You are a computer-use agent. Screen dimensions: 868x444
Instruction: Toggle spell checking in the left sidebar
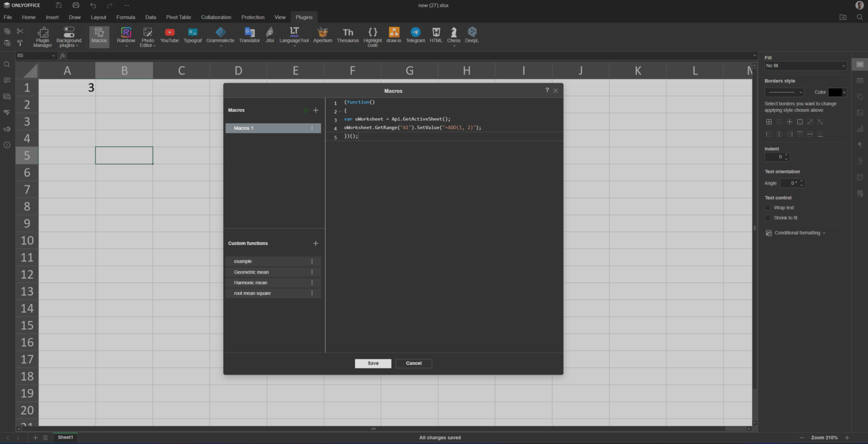click(7, 112)
